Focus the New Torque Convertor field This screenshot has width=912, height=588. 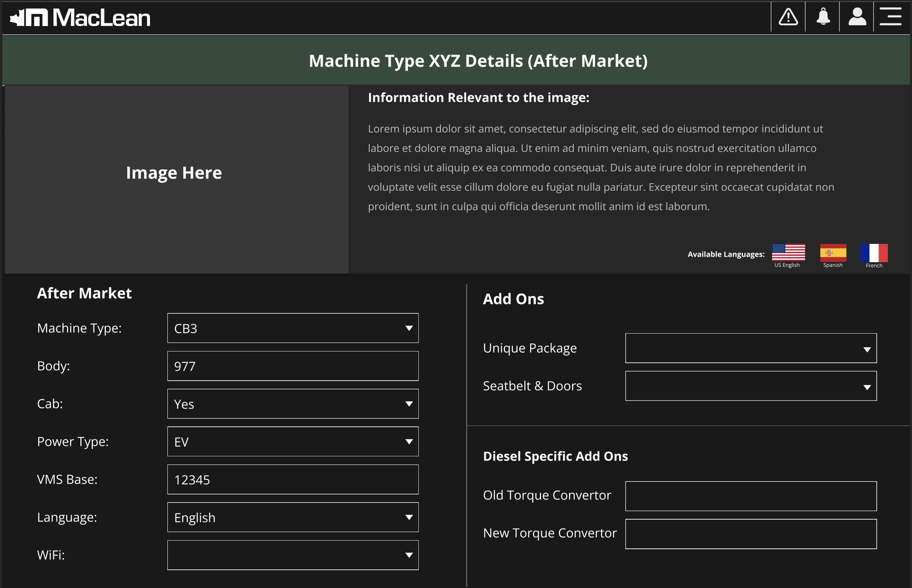coord(751,534)
